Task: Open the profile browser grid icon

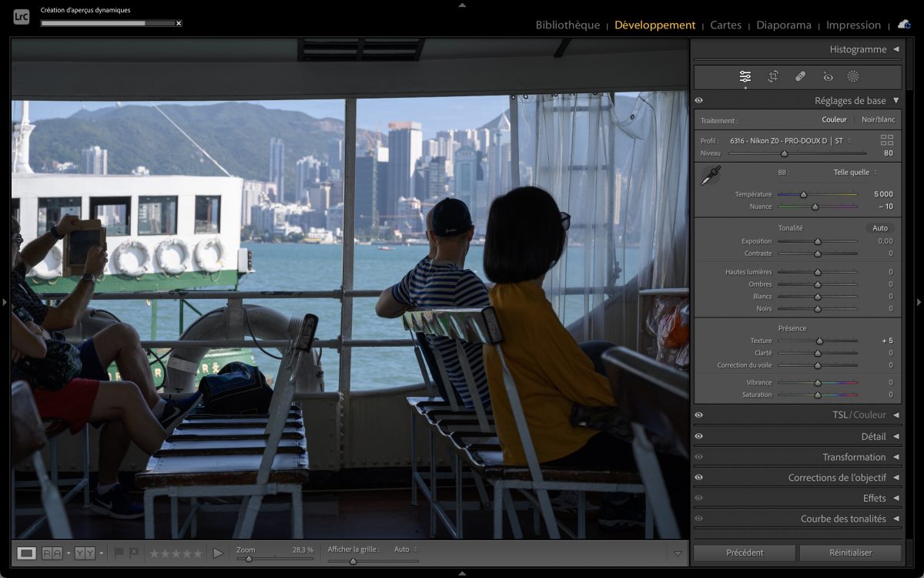Action: tap(887, 140)
